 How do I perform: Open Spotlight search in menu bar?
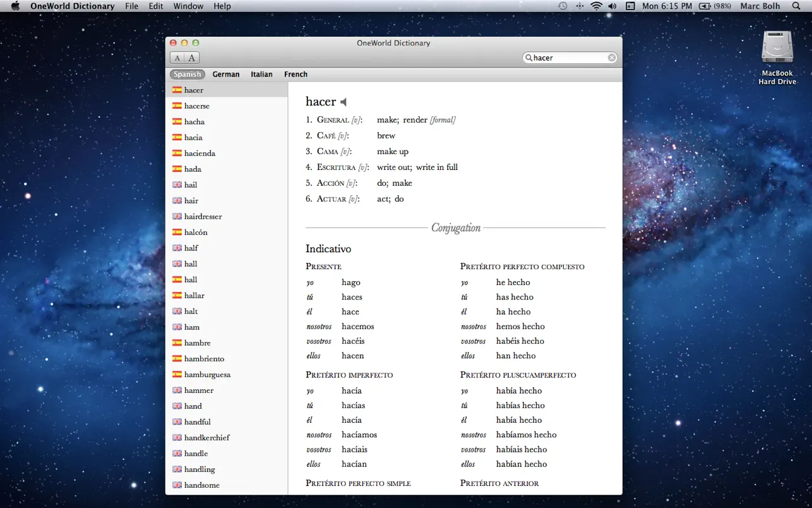coord(797,6)
